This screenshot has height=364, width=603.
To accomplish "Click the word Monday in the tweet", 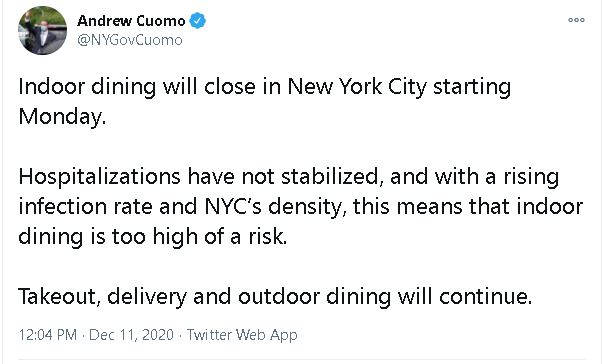I will [62, 117].
